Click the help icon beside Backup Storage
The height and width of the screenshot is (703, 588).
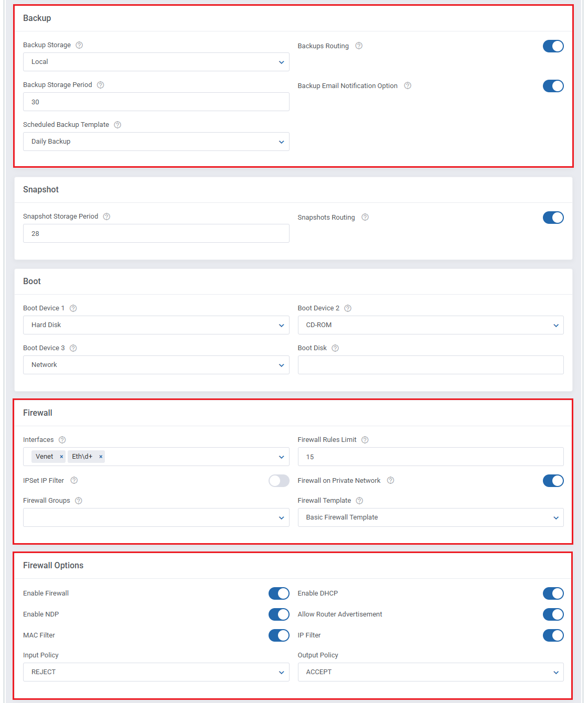(79, 45)
